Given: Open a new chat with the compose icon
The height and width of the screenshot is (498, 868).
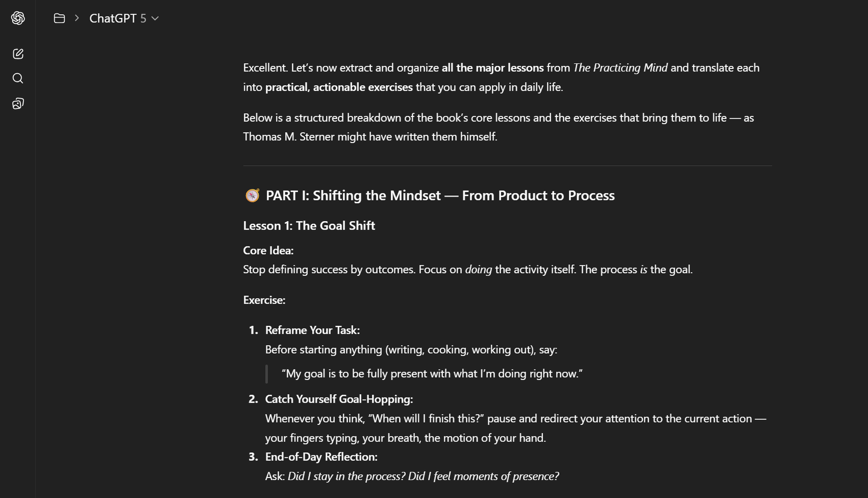Looking at the screenshot, I should (18, 53).
